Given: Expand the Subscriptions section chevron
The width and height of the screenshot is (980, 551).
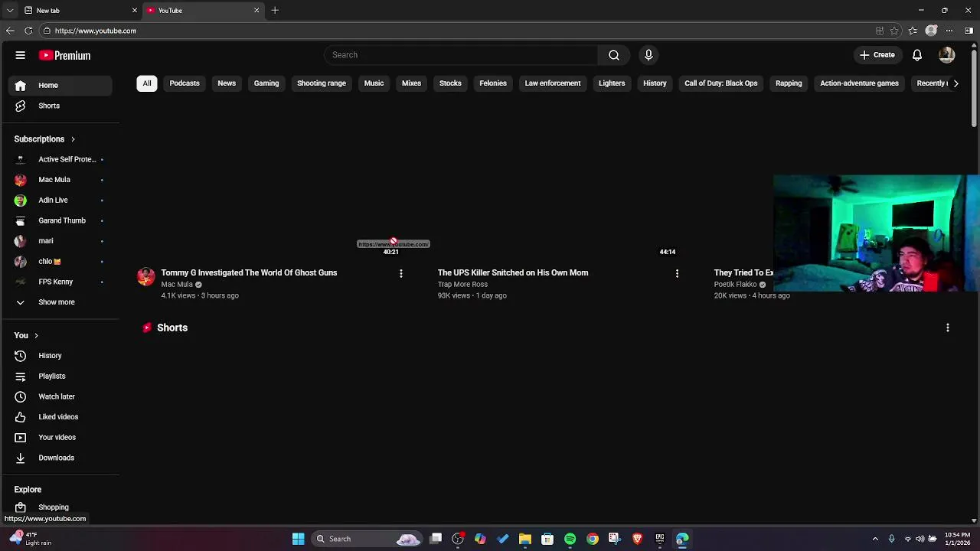Looking at the screenshot, I should (73, 139).
